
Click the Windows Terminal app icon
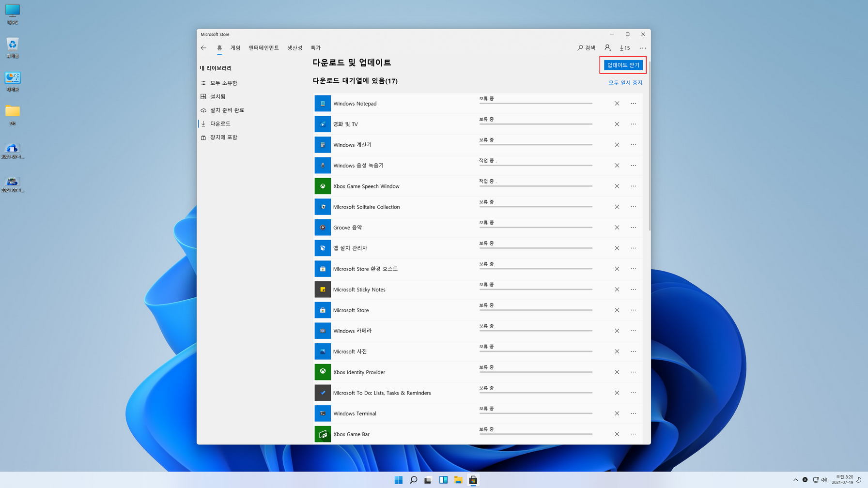(x=323, y=413)
